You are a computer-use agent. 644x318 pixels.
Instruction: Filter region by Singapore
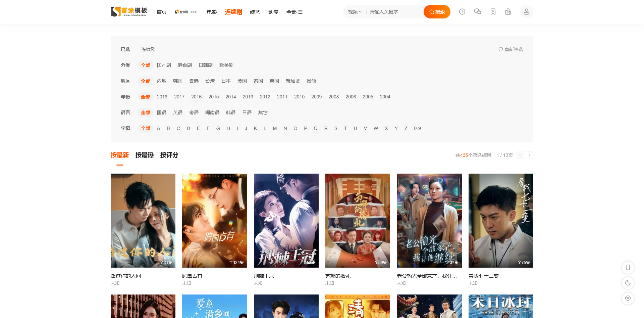[293, 81]
